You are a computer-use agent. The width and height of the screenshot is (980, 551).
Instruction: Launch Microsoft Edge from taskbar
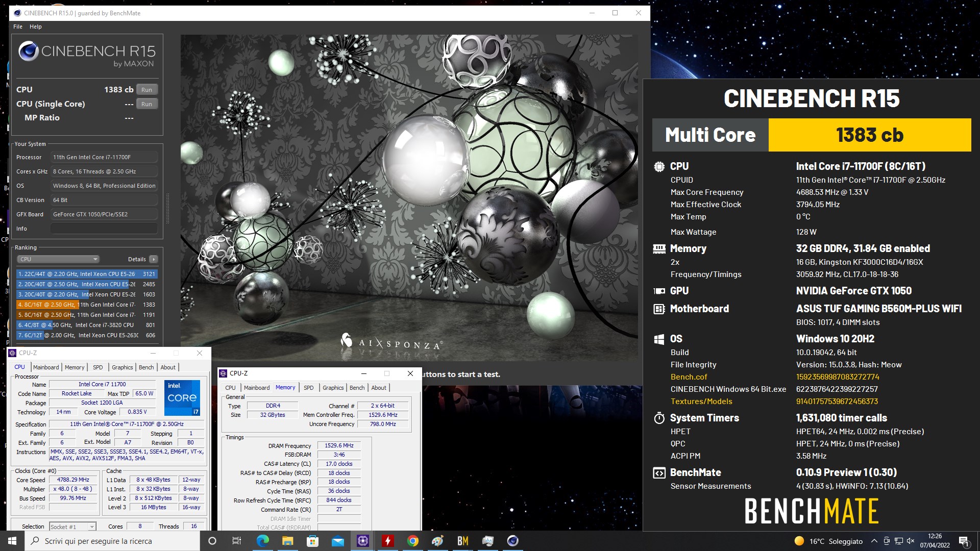(262, 541)
